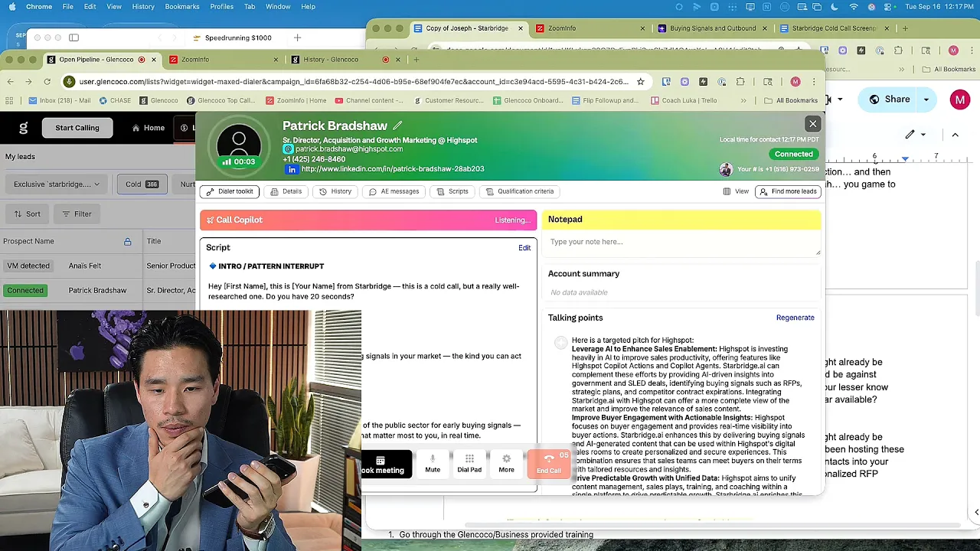Open the Bookmarks menu in macOS menu bar

pos(182,7)
